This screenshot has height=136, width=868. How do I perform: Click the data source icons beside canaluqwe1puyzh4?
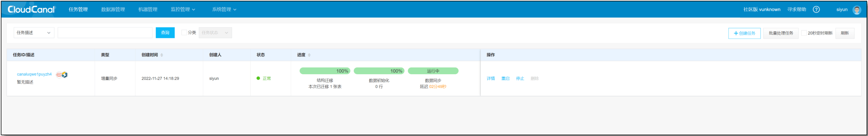point(62,75)
